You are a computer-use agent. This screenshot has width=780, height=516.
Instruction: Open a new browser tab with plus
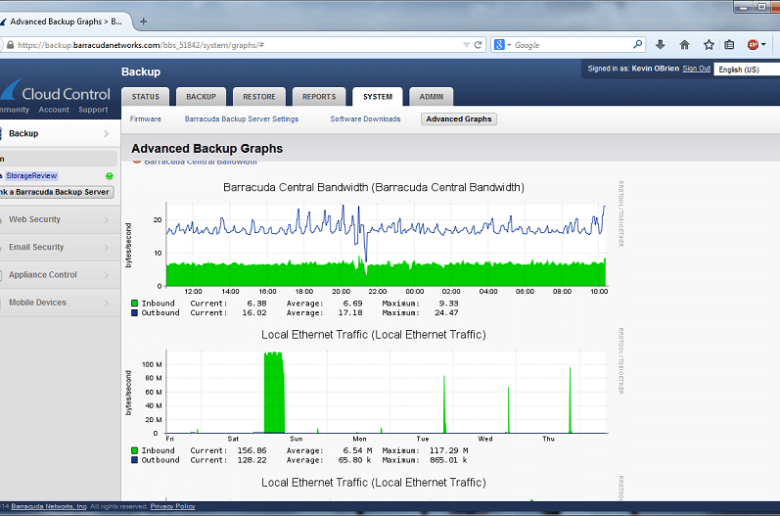point(143,21)
